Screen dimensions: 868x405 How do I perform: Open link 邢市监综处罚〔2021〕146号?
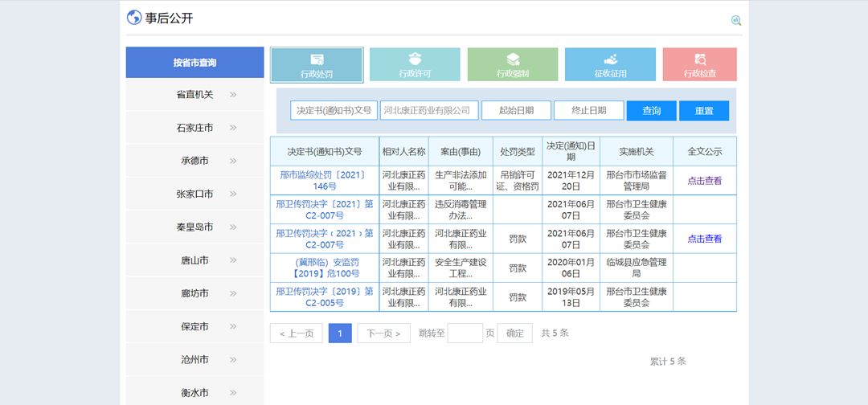pos(325,180)
